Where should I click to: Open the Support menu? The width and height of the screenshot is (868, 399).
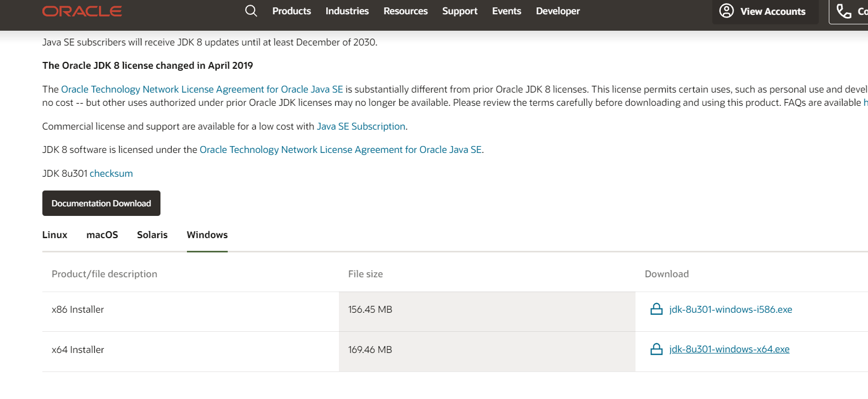[x=460, y=11]
